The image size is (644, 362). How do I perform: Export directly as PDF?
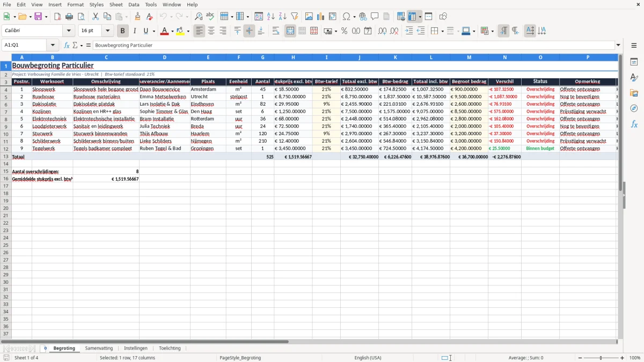[x=57, y=17]
